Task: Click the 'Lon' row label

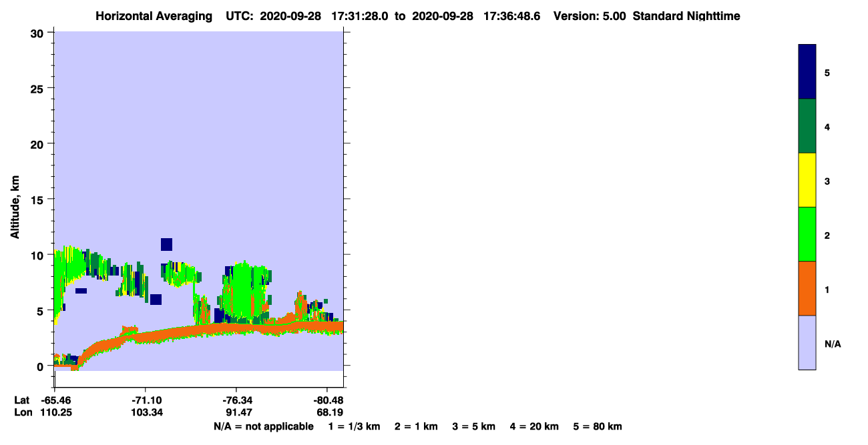Action: (23, 412)
